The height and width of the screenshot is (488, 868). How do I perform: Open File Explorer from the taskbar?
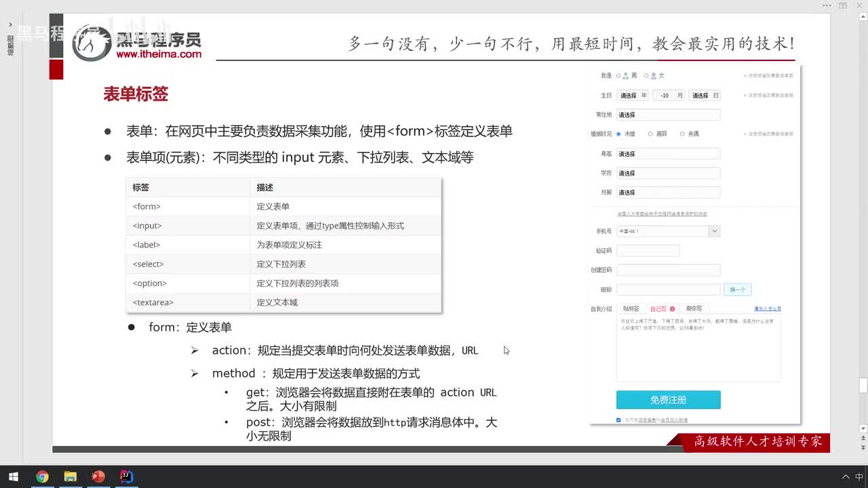coord(70,476)
